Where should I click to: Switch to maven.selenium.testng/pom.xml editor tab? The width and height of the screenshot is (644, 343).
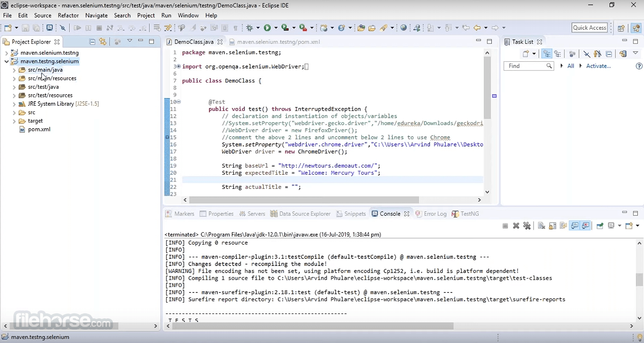(x=274, y=42)
